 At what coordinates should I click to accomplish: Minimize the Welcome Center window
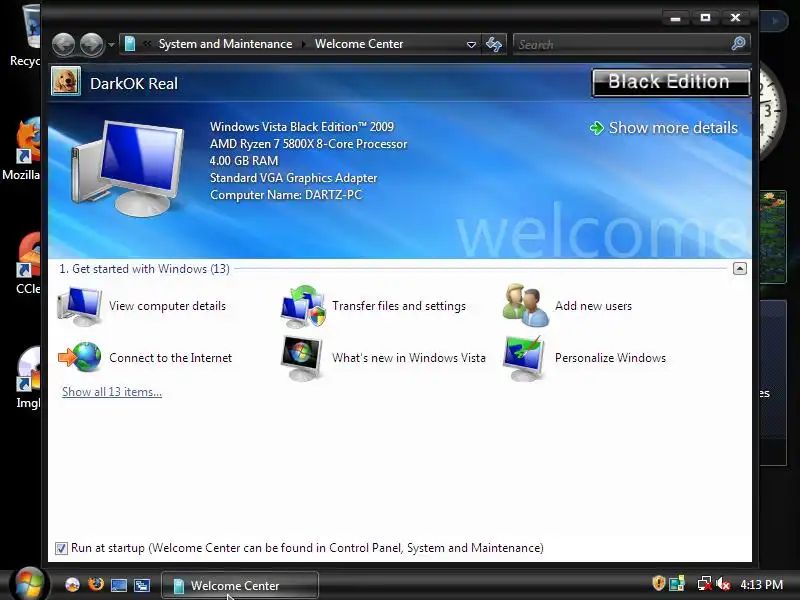pyautogui.click(x=676, y=18)
